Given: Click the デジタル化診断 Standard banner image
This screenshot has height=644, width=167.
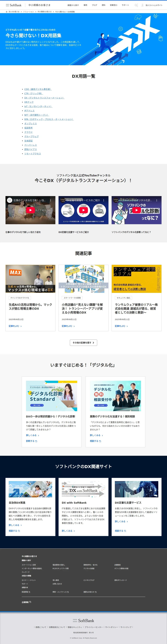Looking at the screenshot, I should (x=51, y=396).
